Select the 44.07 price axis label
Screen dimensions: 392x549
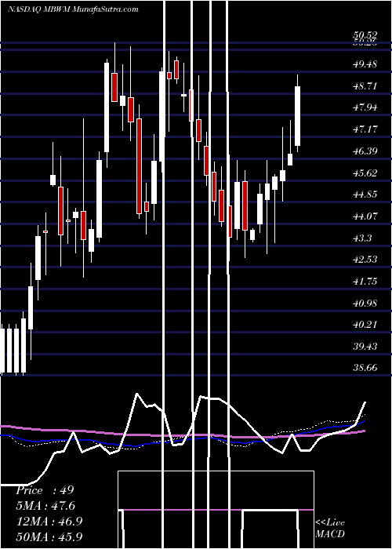click(x=365, y=216)
